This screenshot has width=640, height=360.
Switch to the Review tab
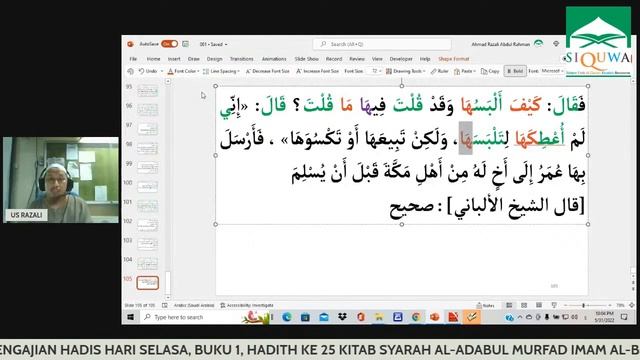[x=357, y=59]
